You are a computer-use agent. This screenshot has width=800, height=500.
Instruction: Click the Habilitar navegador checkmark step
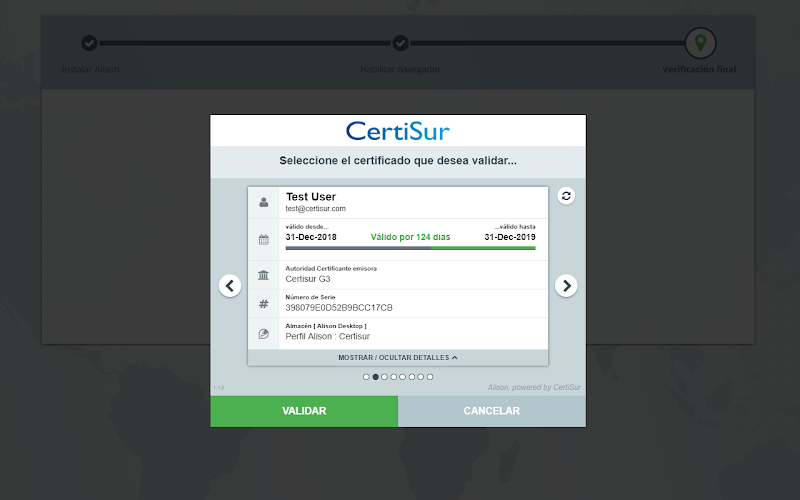click(x=401, y=43)
